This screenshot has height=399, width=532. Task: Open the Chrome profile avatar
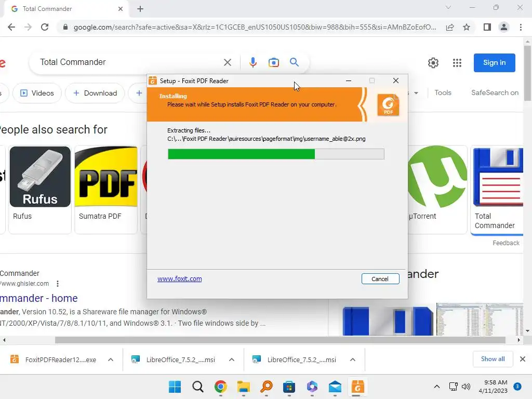[x=504, y=27]
